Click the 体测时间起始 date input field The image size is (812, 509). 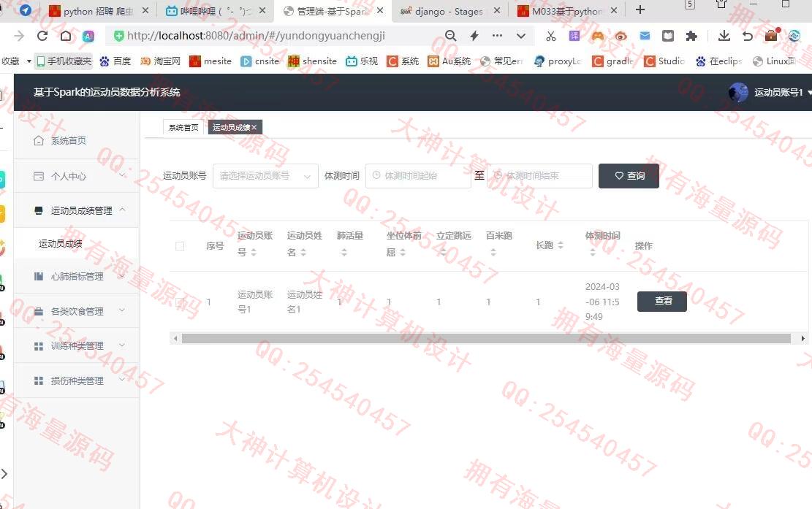point(418,176)
